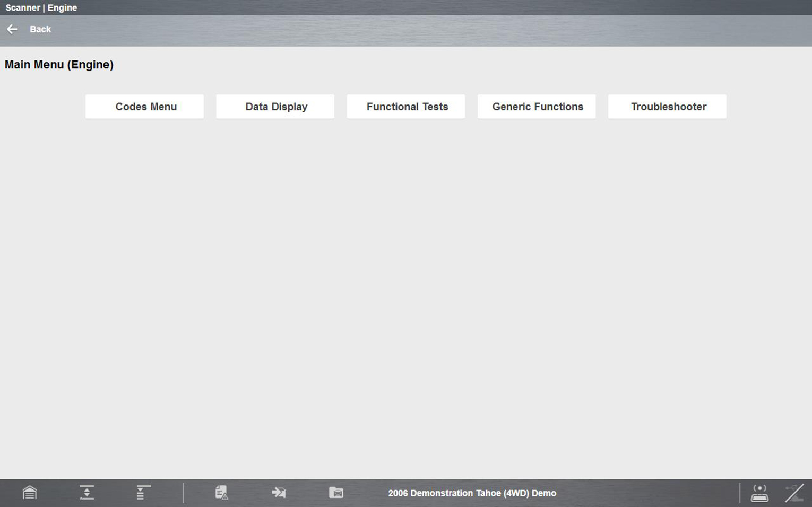Click the word Engine in the title bar

(x=62, y=8)
